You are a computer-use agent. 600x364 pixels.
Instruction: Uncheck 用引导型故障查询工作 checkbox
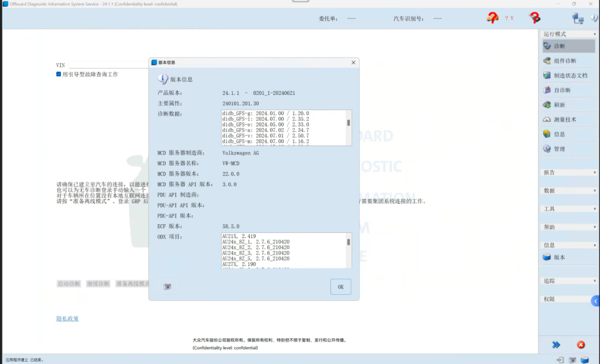coord(59,74)
